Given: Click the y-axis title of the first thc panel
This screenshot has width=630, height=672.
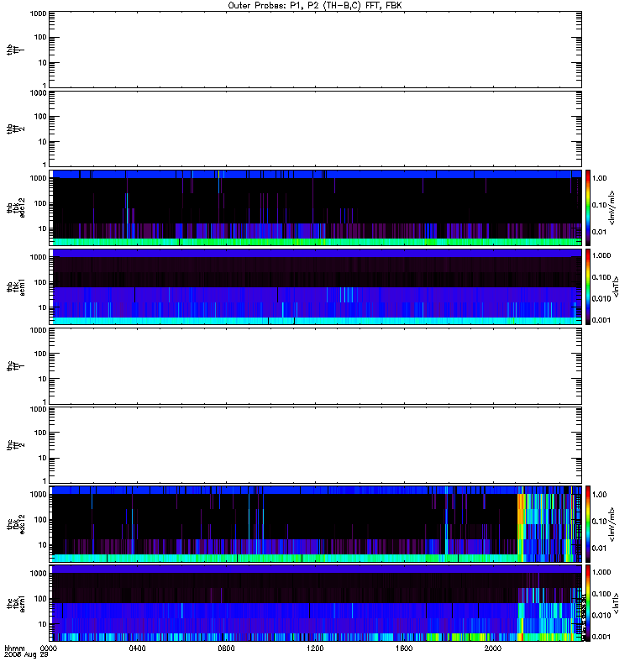Looking at the screenshot, I should pyautogui.click(x=16, y=366).
